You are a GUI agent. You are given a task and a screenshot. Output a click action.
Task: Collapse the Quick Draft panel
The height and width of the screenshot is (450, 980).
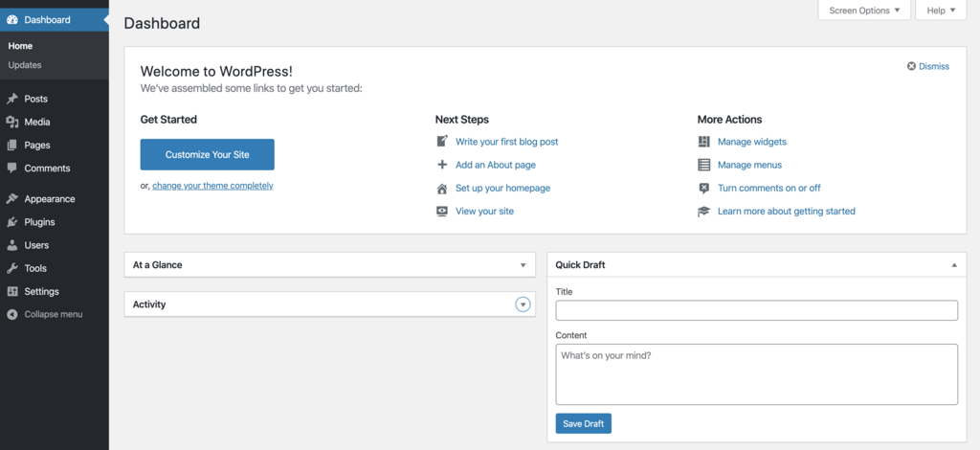point(953,265)
